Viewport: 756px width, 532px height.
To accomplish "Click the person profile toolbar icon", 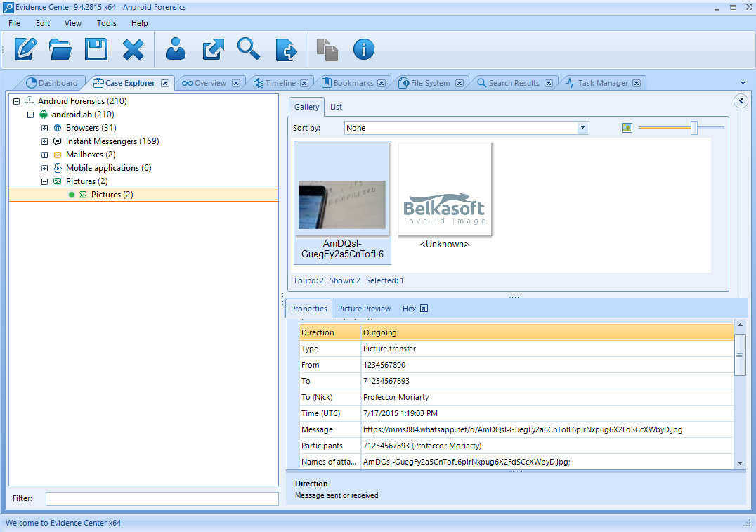I will (176, 49).
